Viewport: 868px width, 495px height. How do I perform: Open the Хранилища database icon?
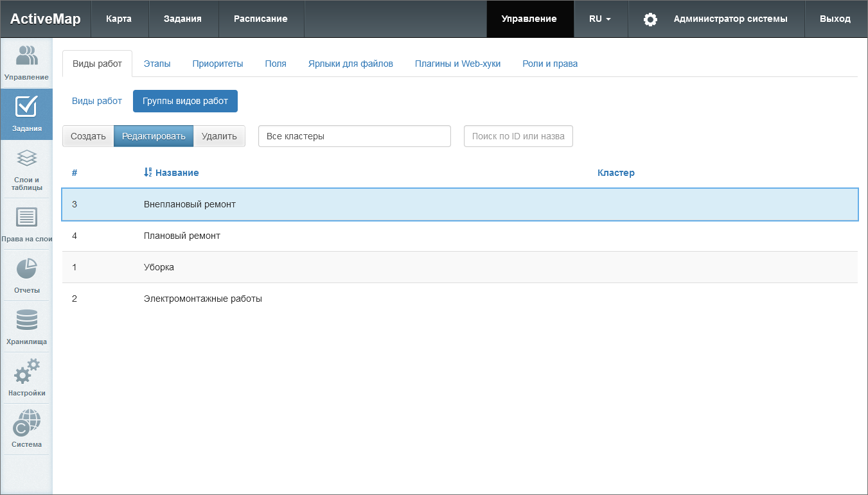pyautogui.click(x=26, y=320)
